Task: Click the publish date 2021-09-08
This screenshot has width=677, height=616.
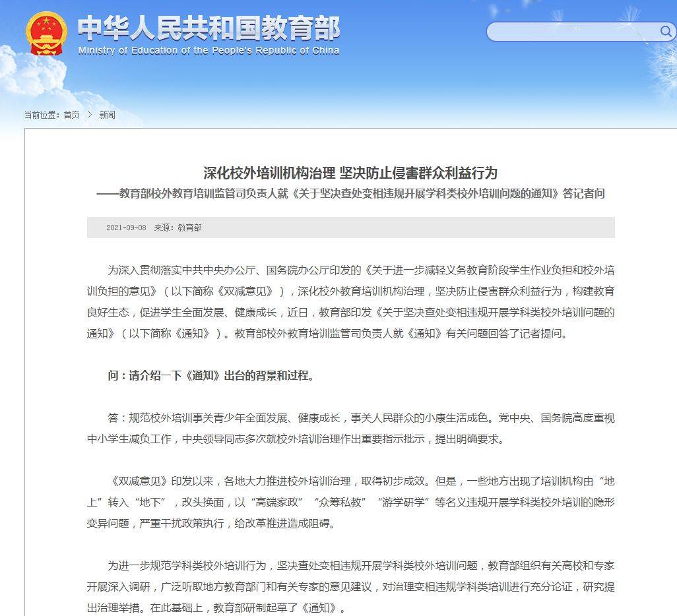Action: point(126,228)
